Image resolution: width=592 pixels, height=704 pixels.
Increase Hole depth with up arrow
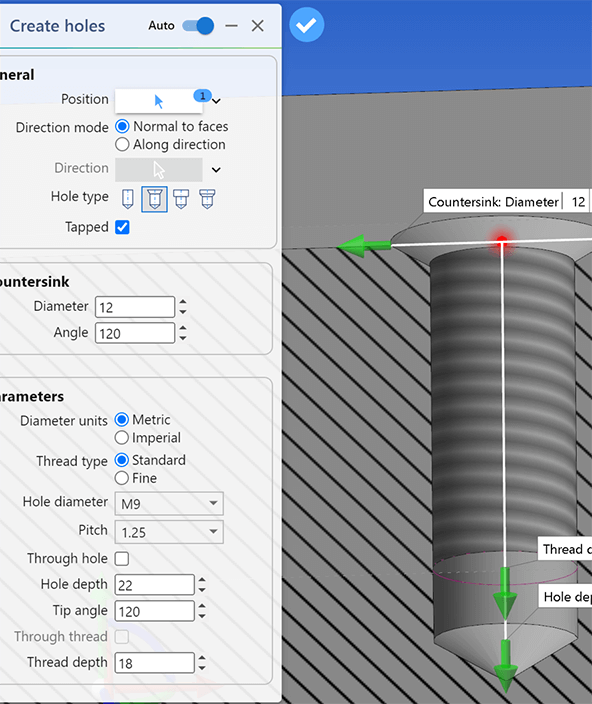coord(202,580)
